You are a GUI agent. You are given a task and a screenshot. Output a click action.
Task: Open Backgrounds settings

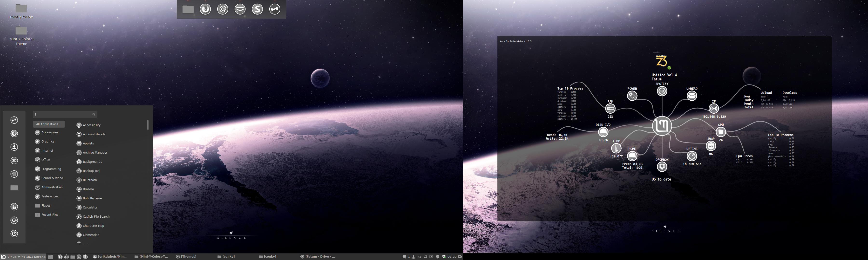coord(89,162)
